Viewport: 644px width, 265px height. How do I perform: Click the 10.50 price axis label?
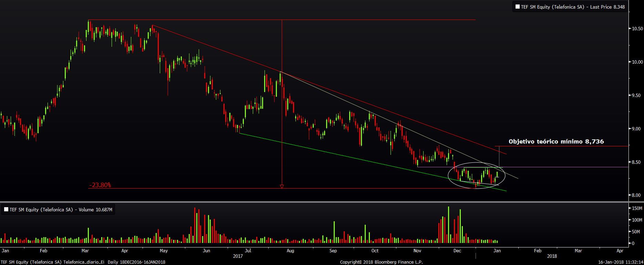(x=637, y=29)
